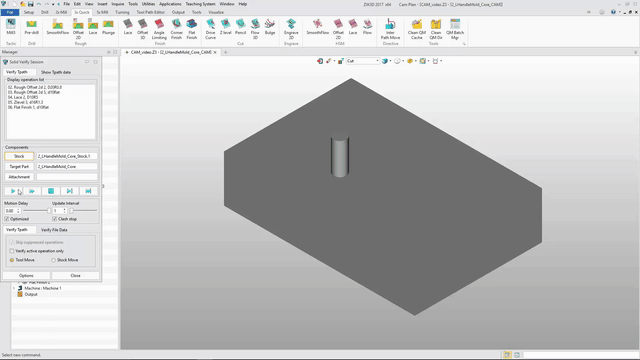Click the Drive Curve cut tool
Image resolution: width=640 pixels, height=360 pixels.
point(210,29)
